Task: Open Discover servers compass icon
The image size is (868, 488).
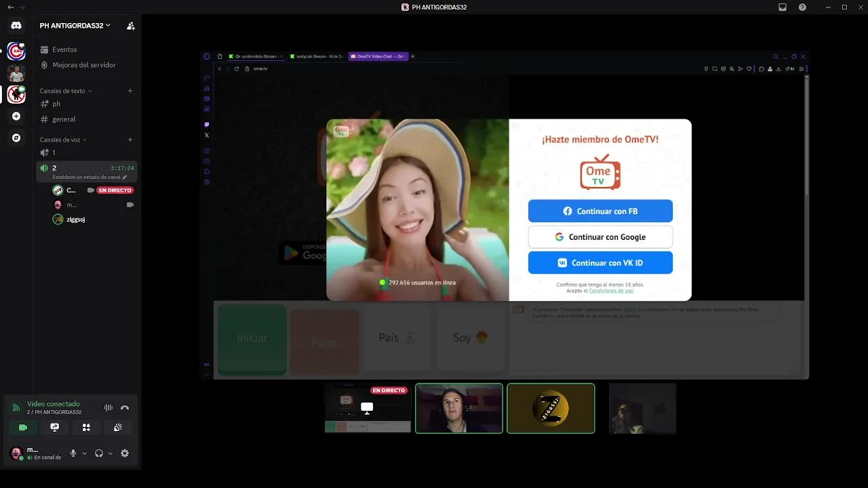Action: [16, 138]
